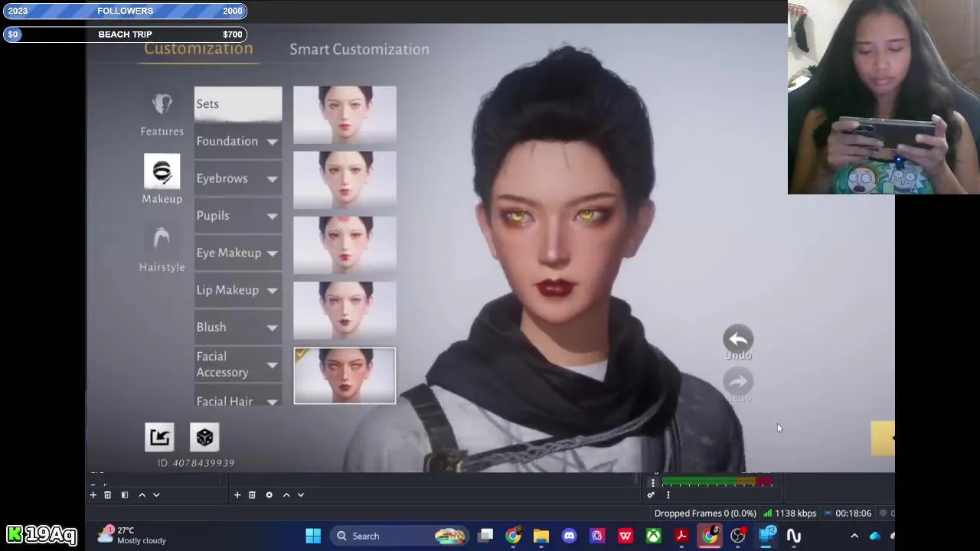The image size is (980, 551).
Task: Open audio mixer advanced settings gears icon
Action: pos(651,495)
